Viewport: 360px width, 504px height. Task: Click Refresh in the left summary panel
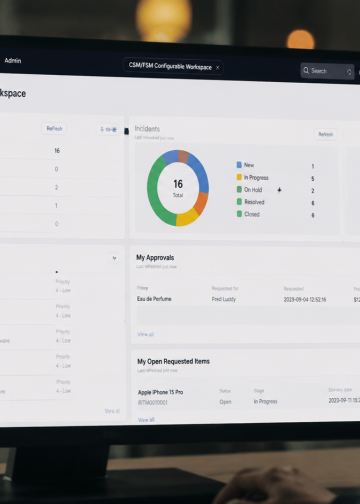click(x=54, y=129)
